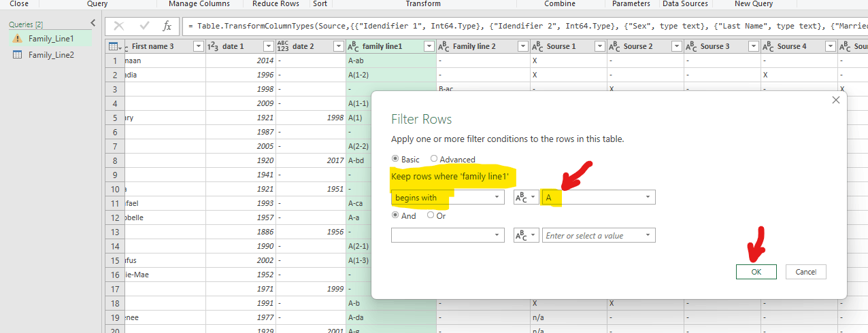Change data type icon of date 1 column

[x=212, y=46]
